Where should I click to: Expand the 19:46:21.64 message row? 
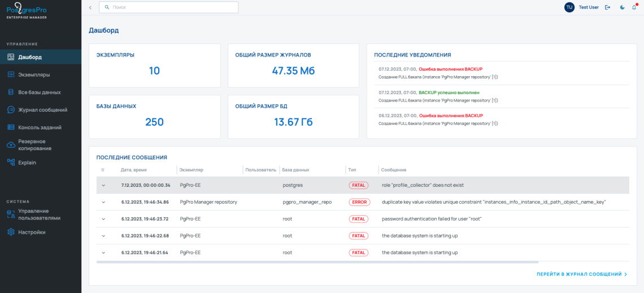[x=103, y=253]
